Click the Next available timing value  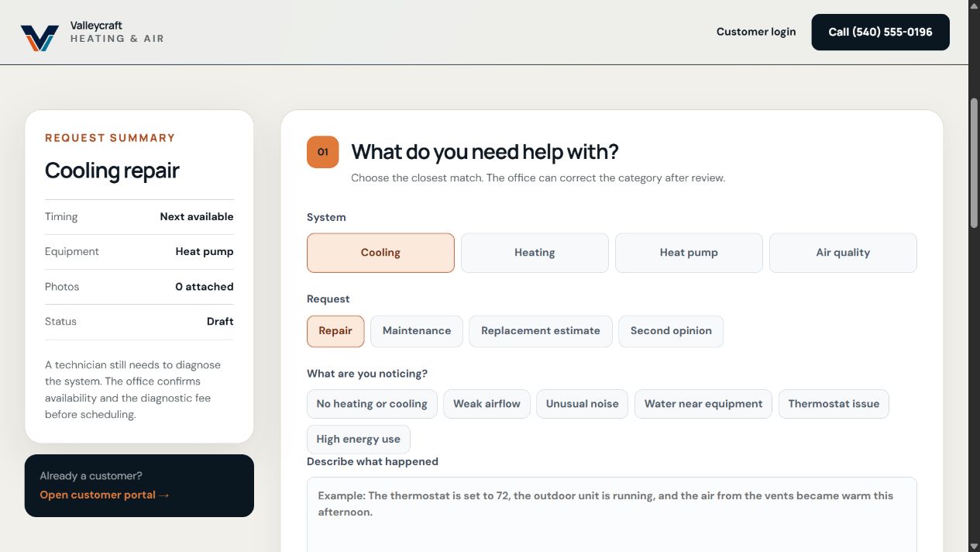[x=197, y=217]
